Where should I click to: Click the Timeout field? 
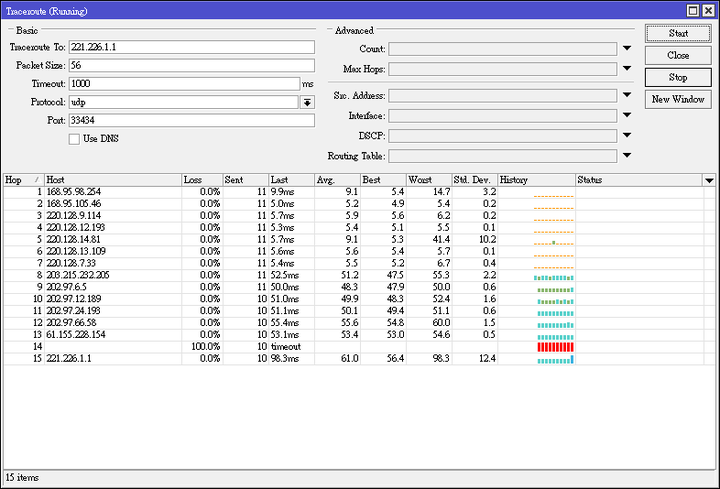point(185,84)
